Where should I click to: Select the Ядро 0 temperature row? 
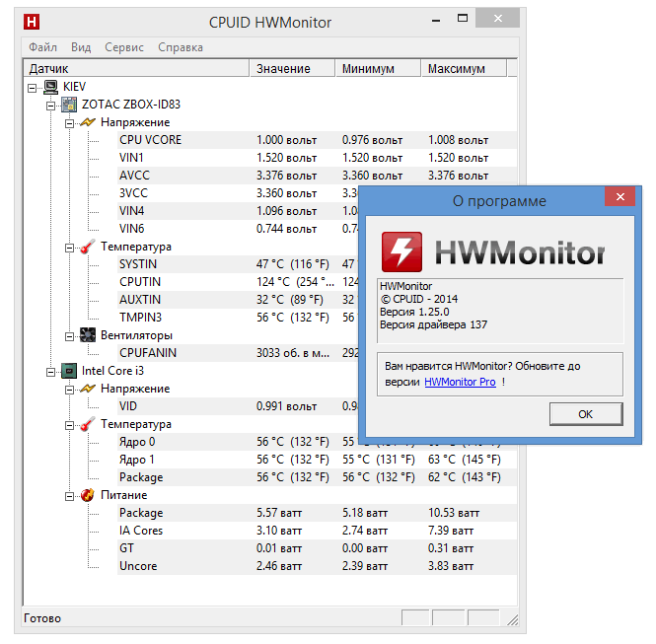point(238,442)
